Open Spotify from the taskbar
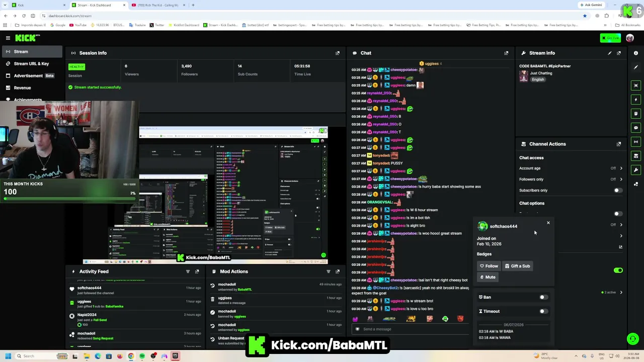The image size is (644, 362). [142, 356]
